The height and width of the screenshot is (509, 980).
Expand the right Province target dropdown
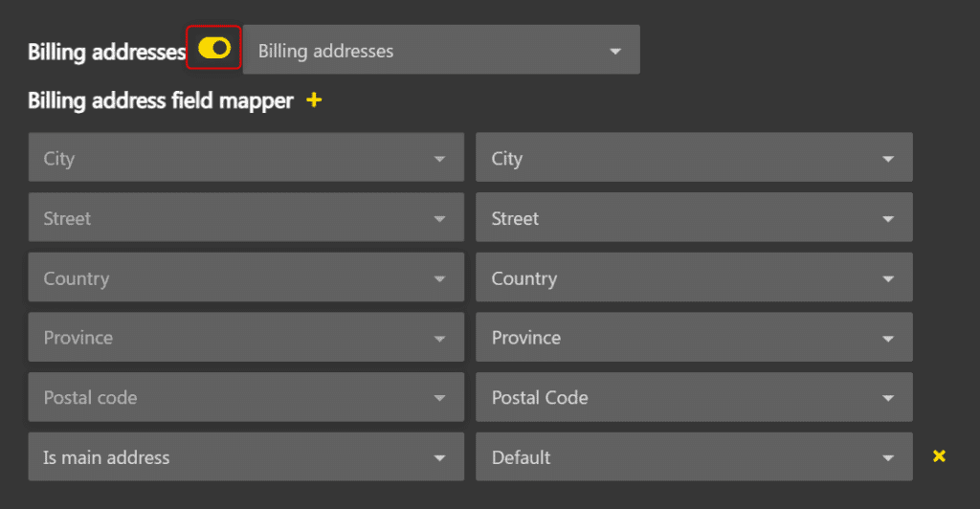tap(693, 338)
